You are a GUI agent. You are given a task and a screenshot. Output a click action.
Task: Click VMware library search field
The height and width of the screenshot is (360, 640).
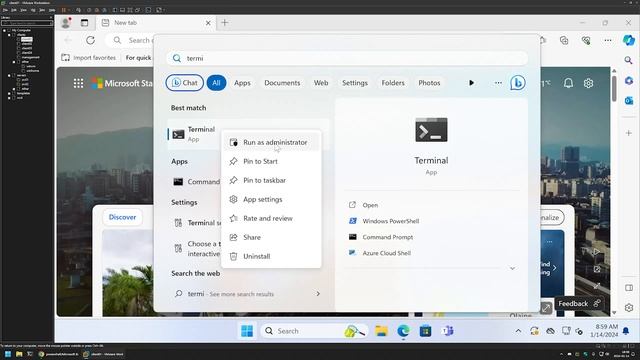[x=27, y=23]
